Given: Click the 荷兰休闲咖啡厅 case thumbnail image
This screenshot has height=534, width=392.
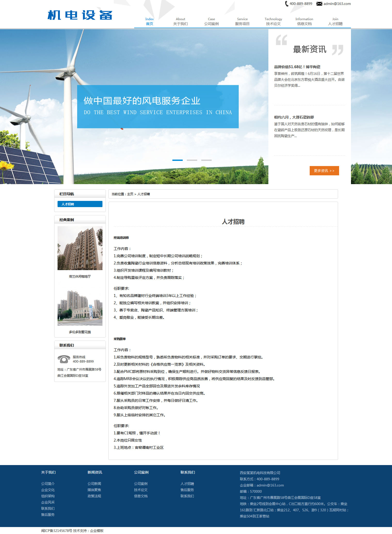Looking at the screenshot, I should coord(80,248).
